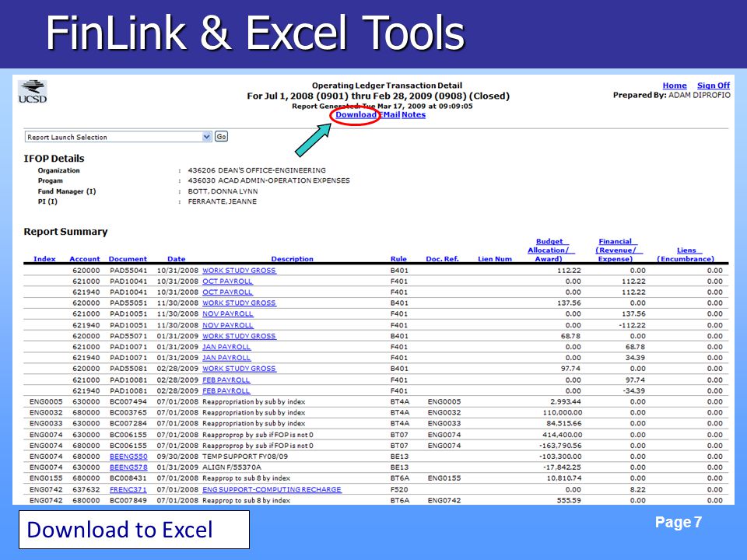This screenshot has width=747, height=560.
Task: Sort by Financial Revenue/Expense column header
Action: point(617,250)
